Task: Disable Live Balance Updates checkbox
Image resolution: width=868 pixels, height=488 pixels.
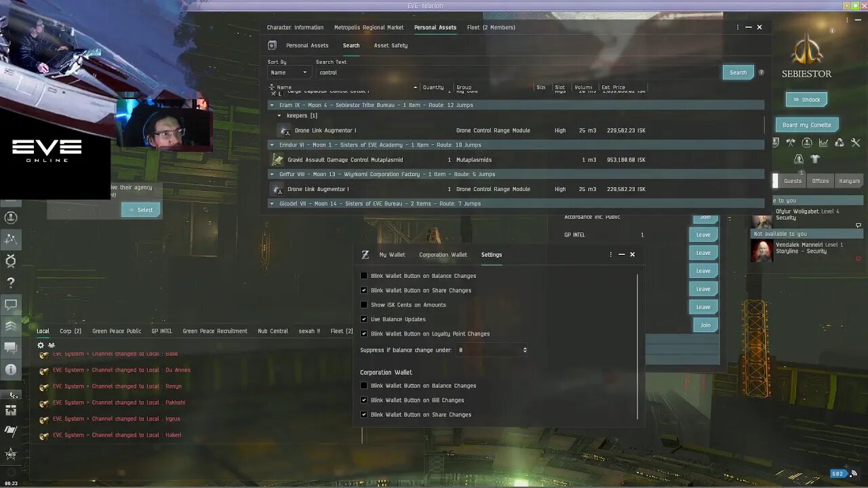Action: pos(363,319)
